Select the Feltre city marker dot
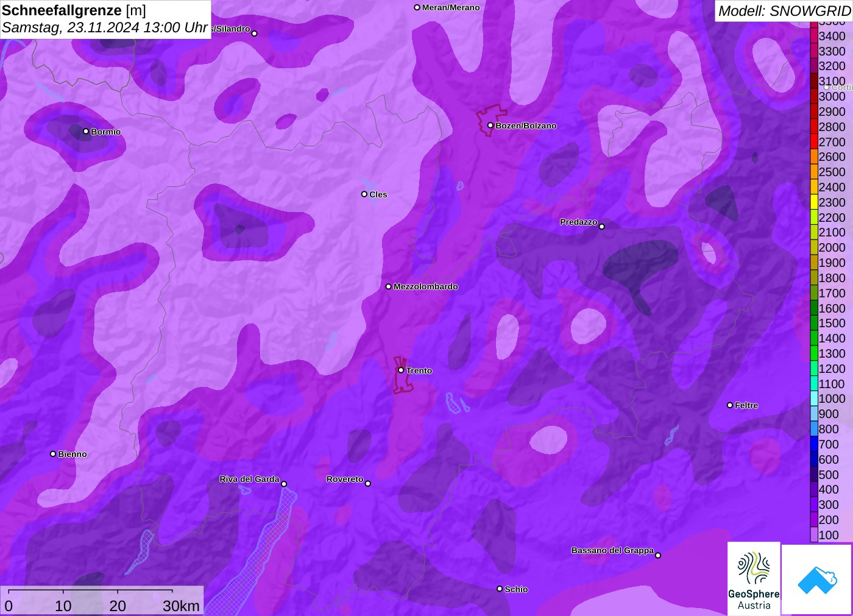 pyautogui.click(x=730, y=405)
